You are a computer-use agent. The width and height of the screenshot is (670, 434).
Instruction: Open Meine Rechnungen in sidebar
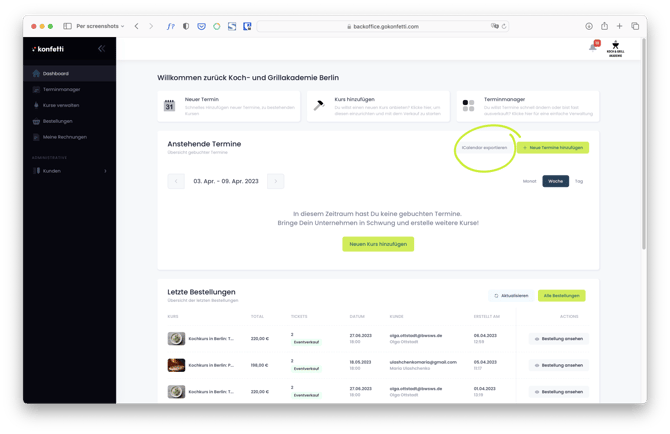[63, 136]
